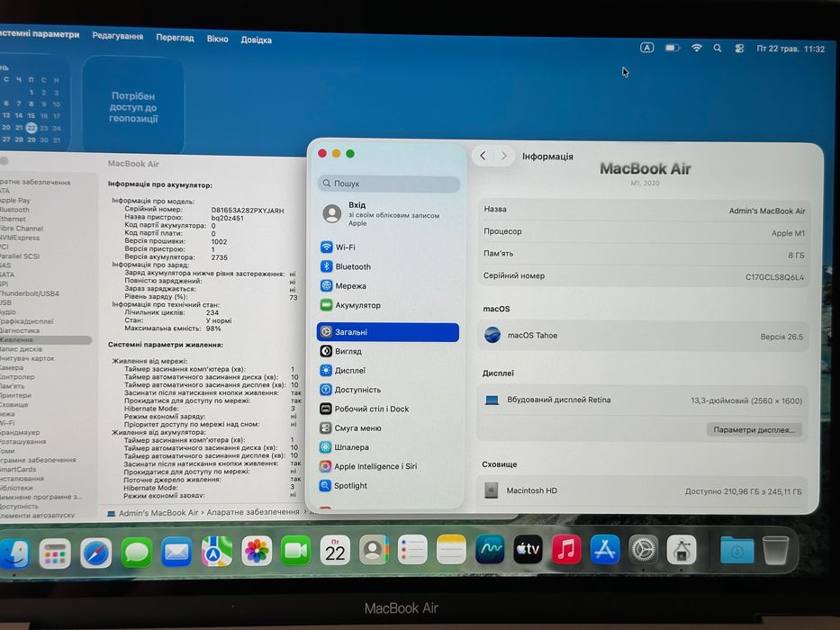
Task: Open Launchpad apps grid in Dock
Action: tap(55, 553)
